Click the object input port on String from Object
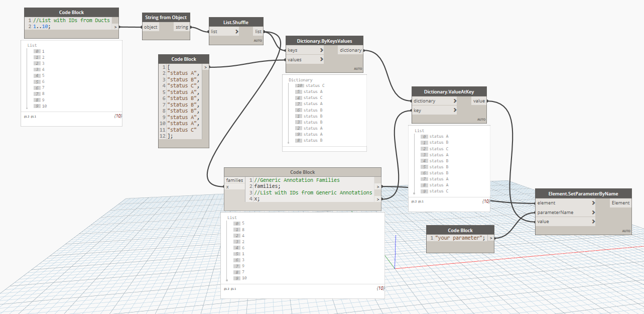This screenshot has width=644, height=314. coord(151,27)
